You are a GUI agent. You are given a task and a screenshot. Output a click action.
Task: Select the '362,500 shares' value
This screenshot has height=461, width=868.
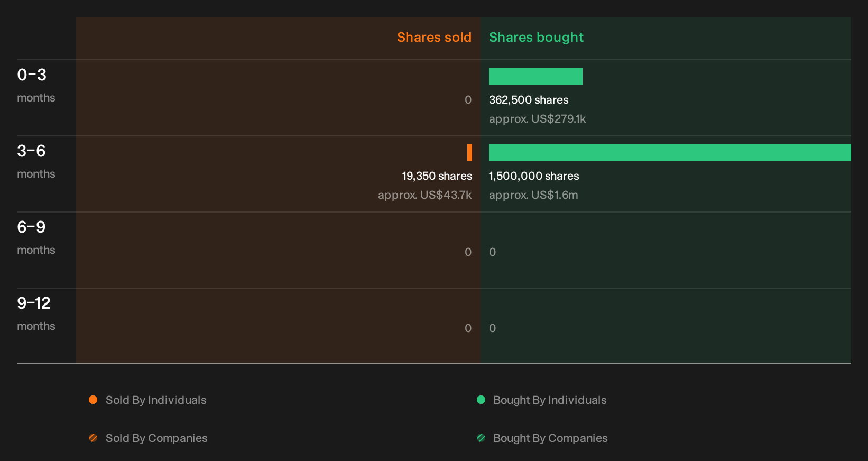tap(529, 100)
